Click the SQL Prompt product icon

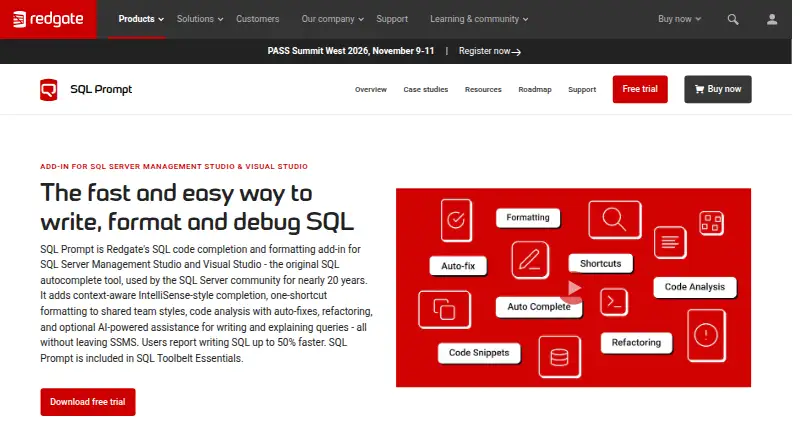49,90
